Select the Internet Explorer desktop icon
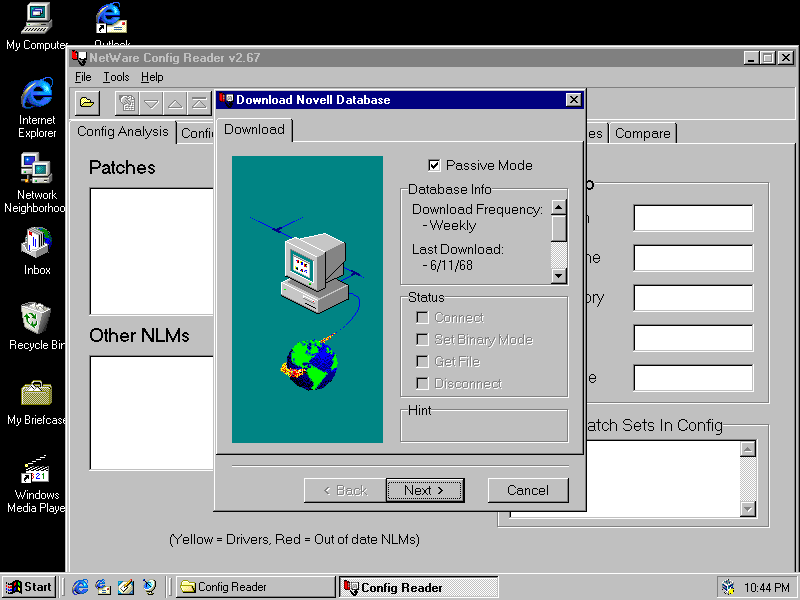The height and width of the screenshot is (600, 800). pos(37,107)
